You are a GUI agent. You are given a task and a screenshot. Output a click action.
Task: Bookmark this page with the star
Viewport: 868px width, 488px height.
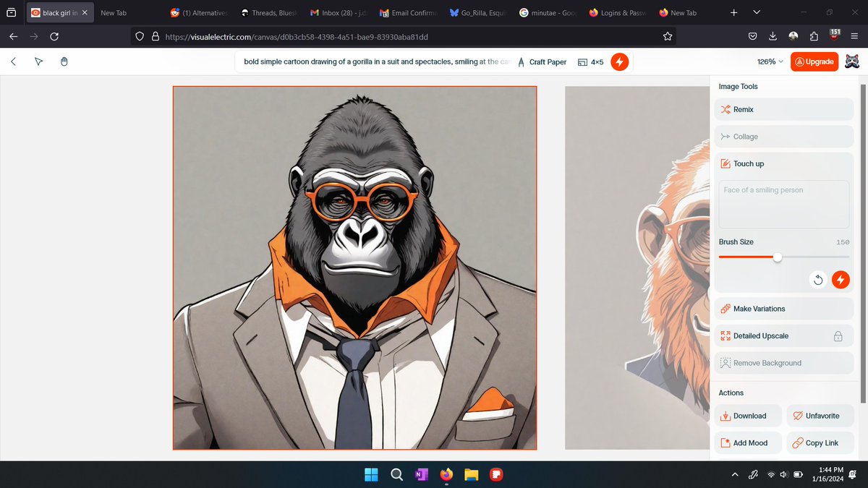[668, 36]
